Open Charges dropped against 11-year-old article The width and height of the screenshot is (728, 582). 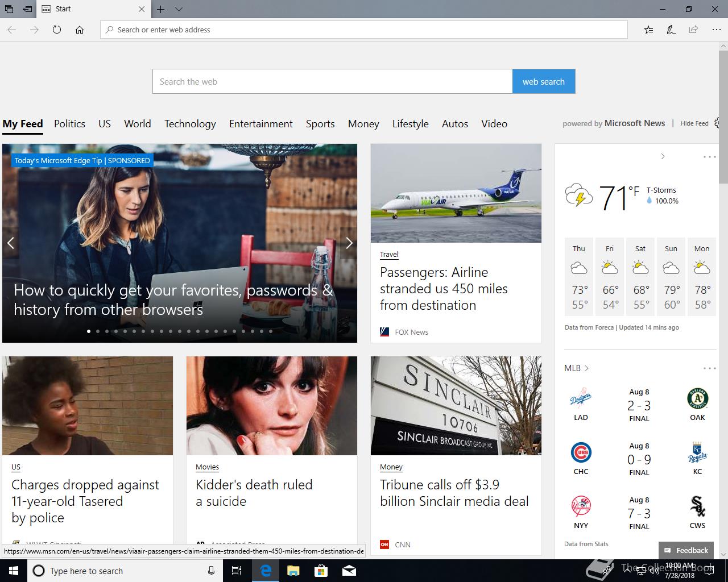pos(85,501)
